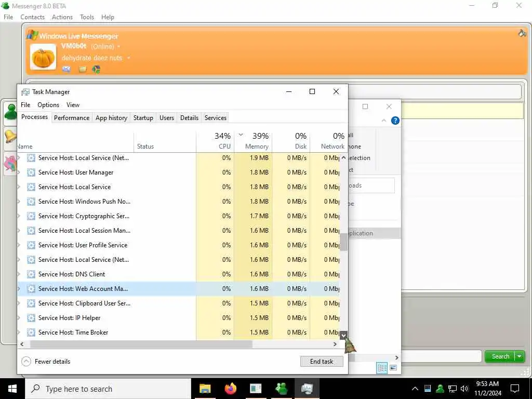Screen dimensions: 532x399
Task: Open File Explorer from the taskbar
Action: (x=205, y=389)
